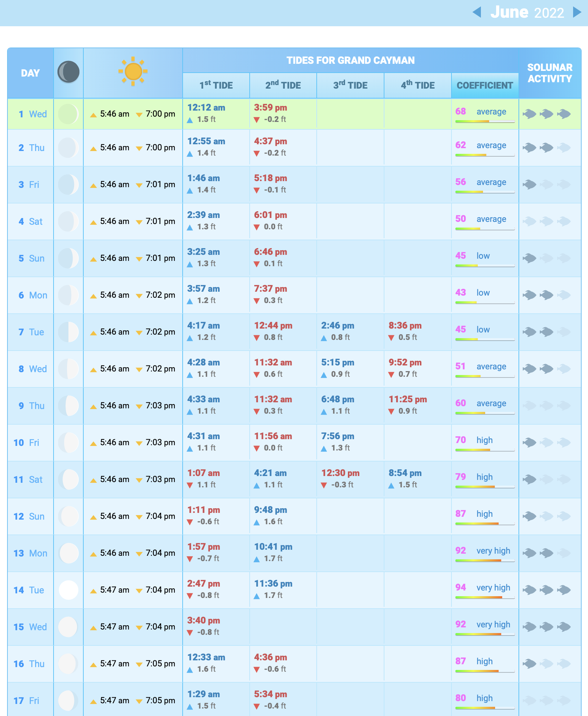The width and height of the screenshot is (588, 716).
Task: Go to previous month using left arrow
Action: 477,12
